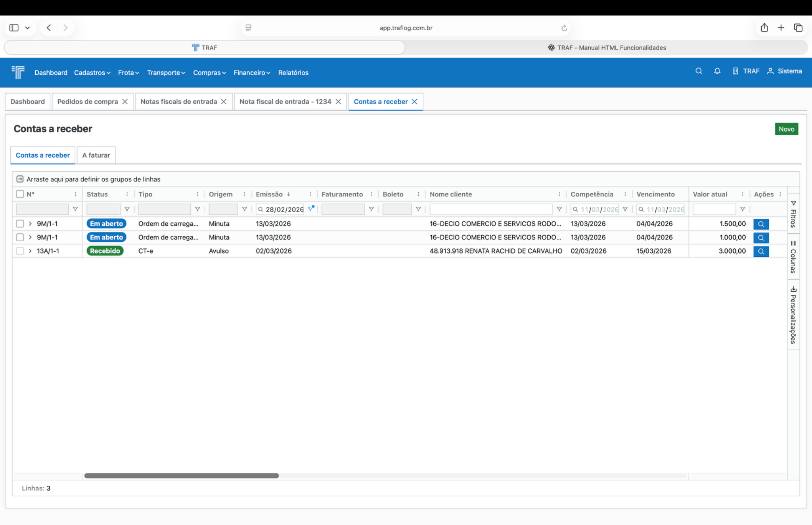Image resolution: width=812 pixels, height=525 pixels.
Task: Select checkbox of the 1.500,00 row
Action: pyautogui.click(x=20, y=224)
